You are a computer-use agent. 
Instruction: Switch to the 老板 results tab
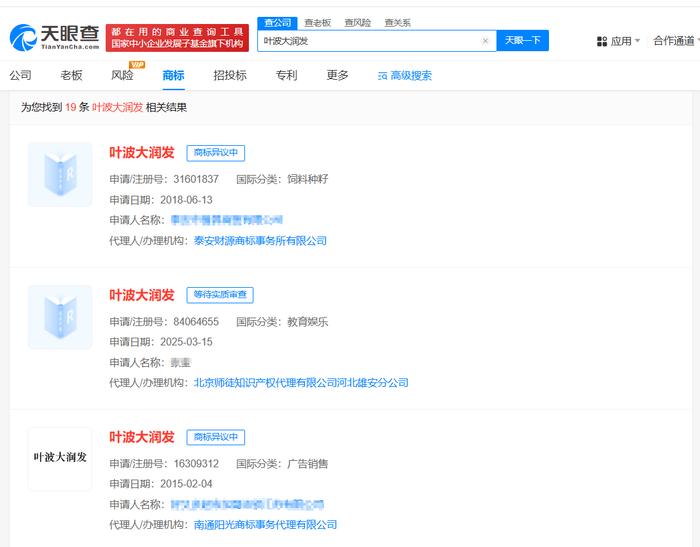71,75
